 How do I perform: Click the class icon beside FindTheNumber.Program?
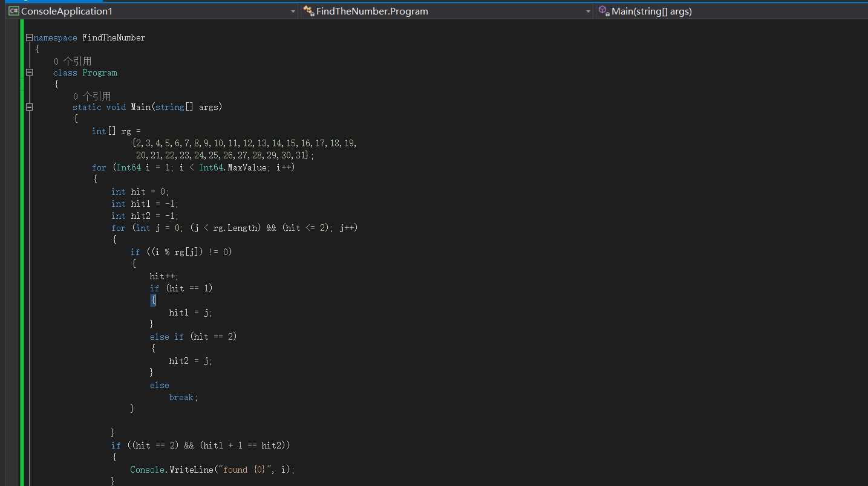(308, 11)
